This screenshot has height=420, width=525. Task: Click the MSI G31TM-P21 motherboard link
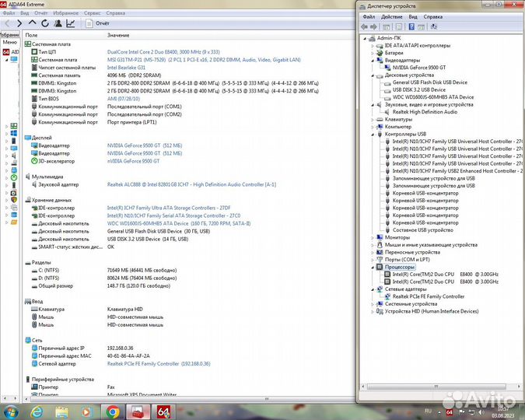click(x=204, y=60)
